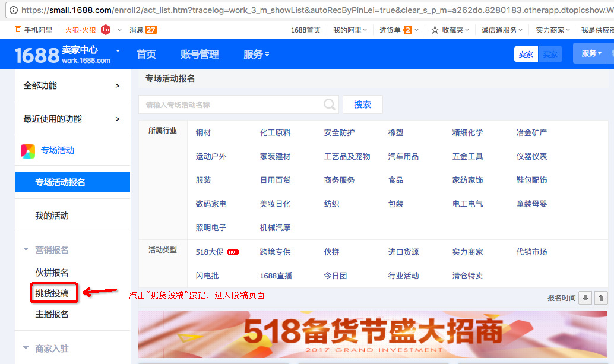Click the magnifier icon in the search box
Screen dimensions: 614x364
pyautogui.click(x=329, y=104)
